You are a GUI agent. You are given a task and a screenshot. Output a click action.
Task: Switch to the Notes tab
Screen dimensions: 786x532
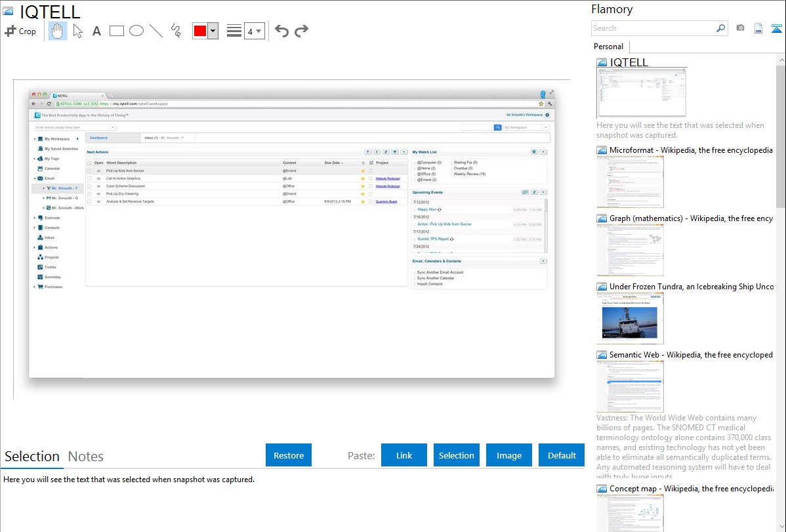coord(86,457)
